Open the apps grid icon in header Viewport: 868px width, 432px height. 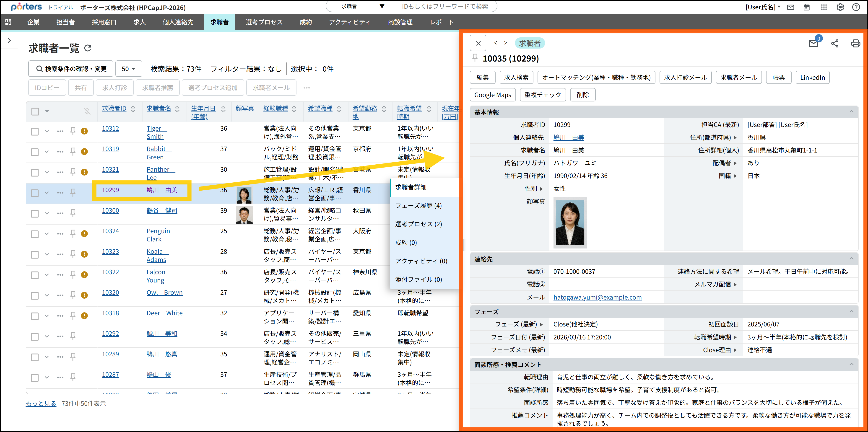coord(824,7)
